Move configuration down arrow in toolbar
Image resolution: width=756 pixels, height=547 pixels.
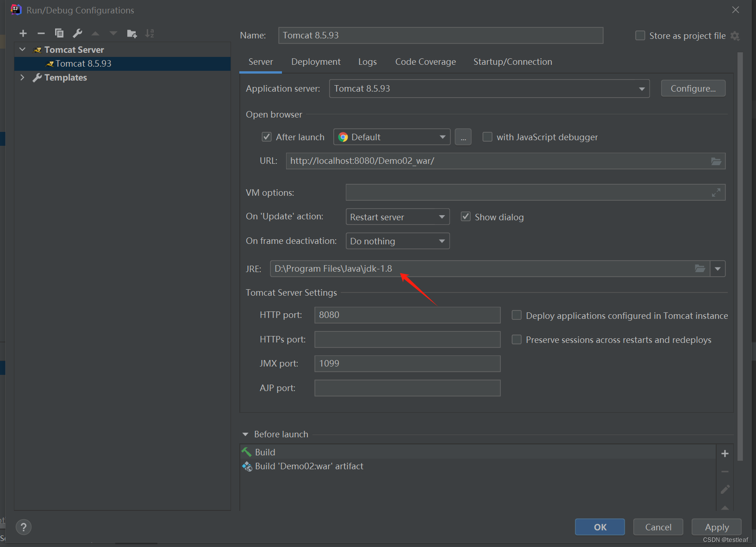(113, 33)
